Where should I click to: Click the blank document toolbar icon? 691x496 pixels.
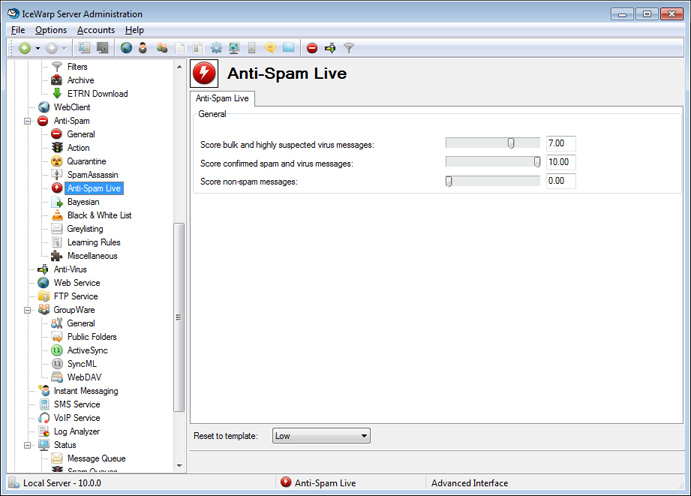[180, 48]
